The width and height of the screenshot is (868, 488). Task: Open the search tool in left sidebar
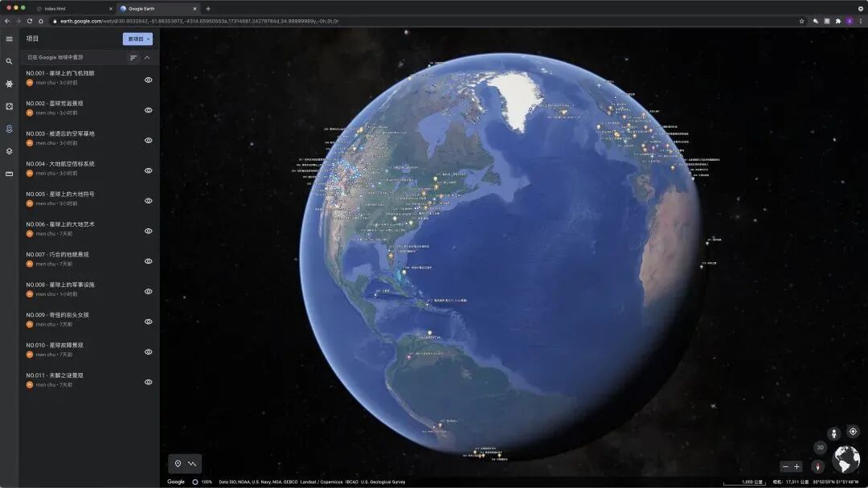point(10,61)
